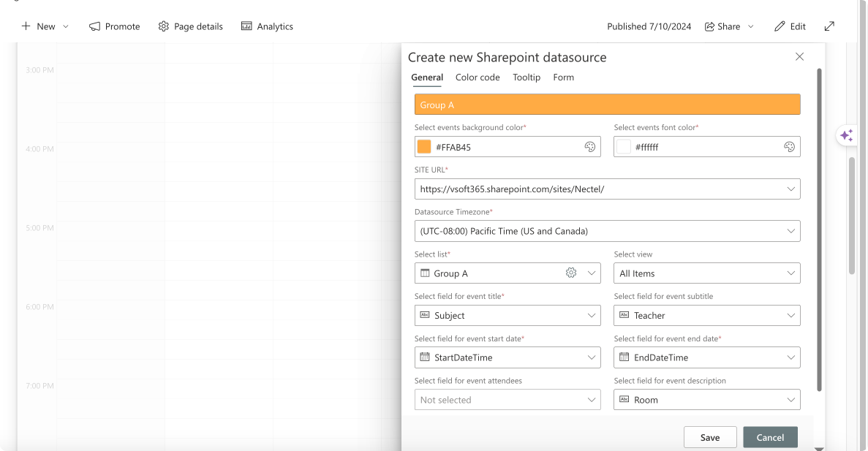Open the EndDateTime field dropdown
Image resolution: width=868 pixels, height=451 pixels.
707,357
